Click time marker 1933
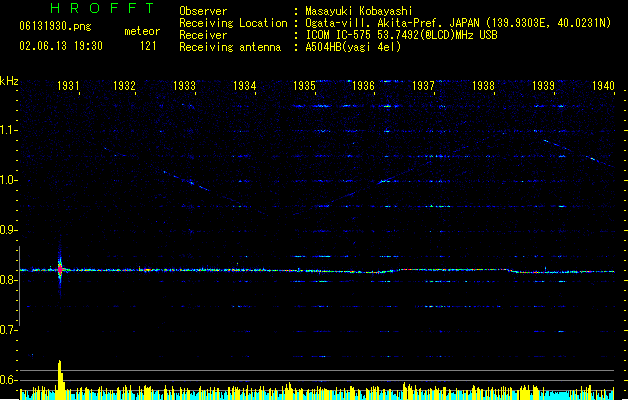This screenshot has height=400, width=629. tap(185, 86)
